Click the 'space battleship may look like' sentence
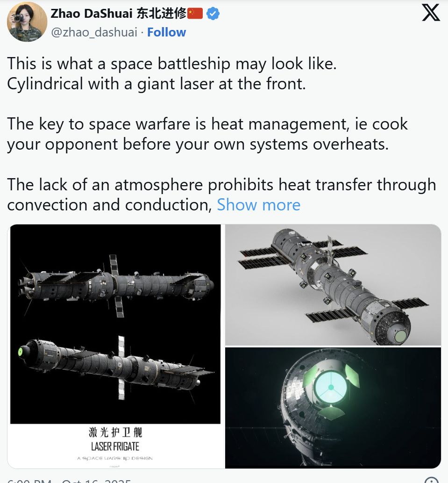The height and width of the screenshot is (483, 448). [172, 64]
